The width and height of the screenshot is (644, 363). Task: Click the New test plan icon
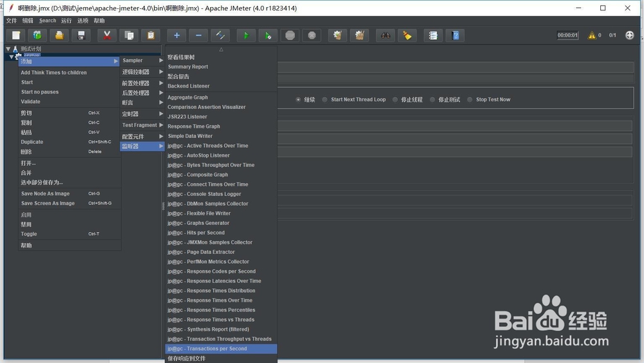point(15,35)
